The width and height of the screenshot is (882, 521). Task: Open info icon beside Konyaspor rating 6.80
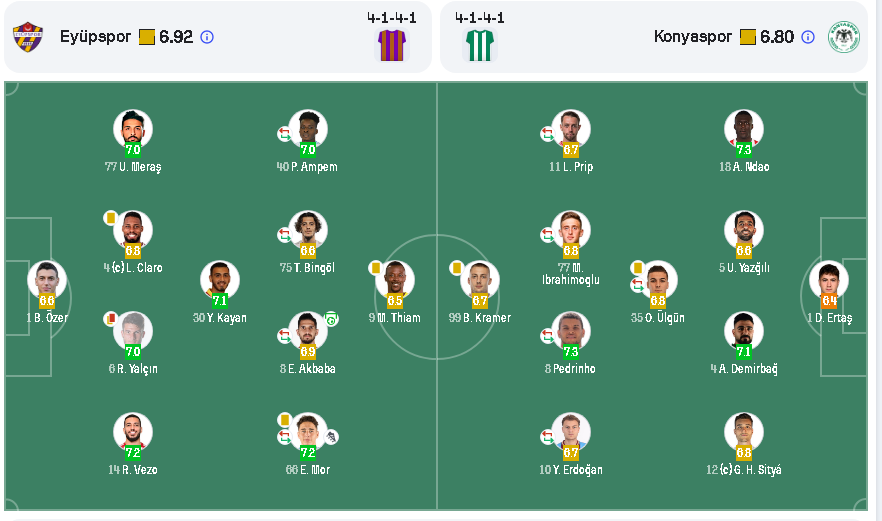(x=808, y=37)
